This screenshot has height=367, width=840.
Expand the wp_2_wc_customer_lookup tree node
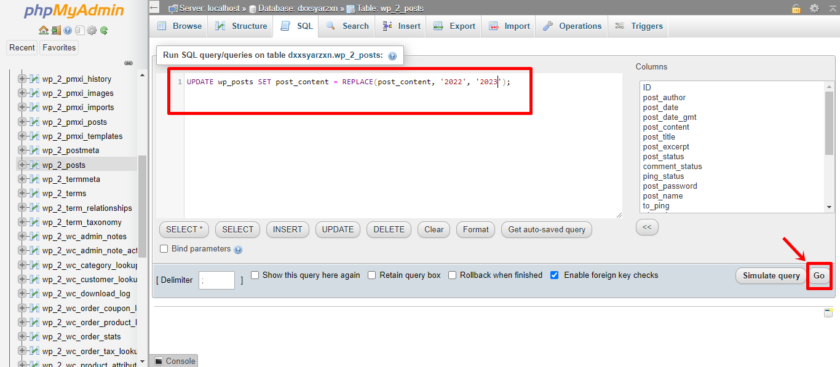point(22,280)
